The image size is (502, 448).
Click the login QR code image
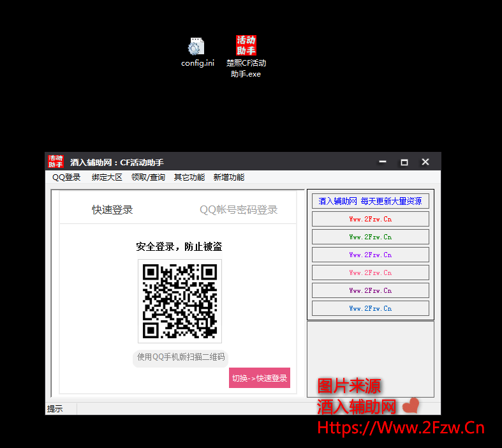pos(180,301)
